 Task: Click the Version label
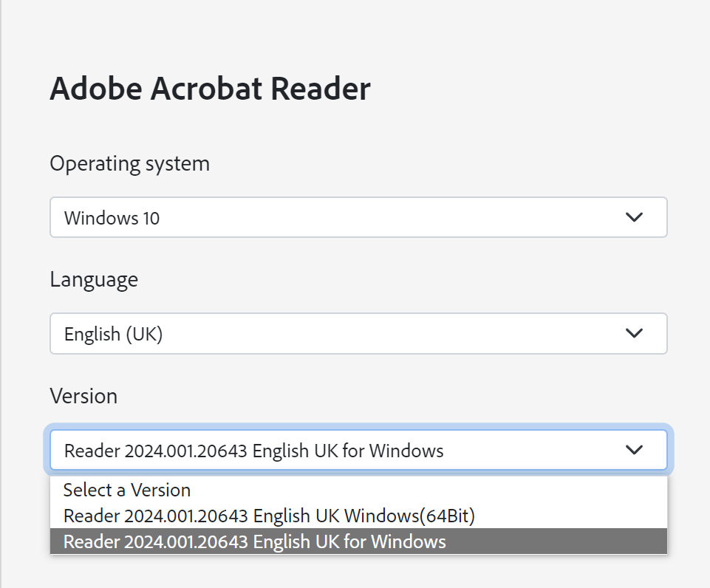point(83,396)
